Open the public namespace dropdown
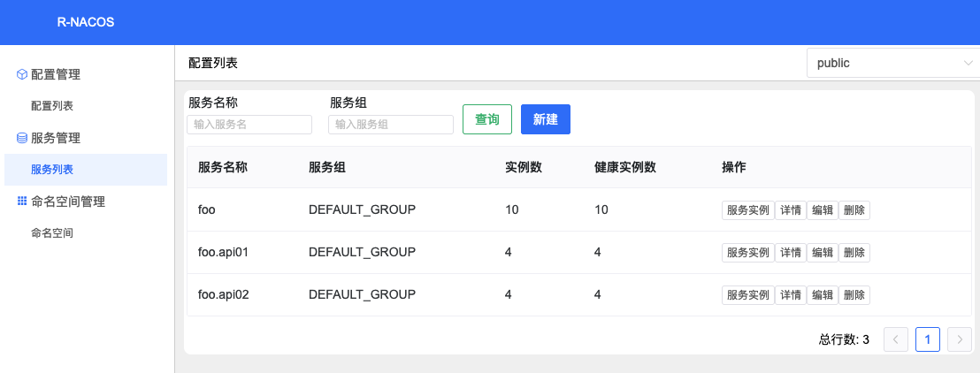 pyautogui.click(x=893, y=63)
